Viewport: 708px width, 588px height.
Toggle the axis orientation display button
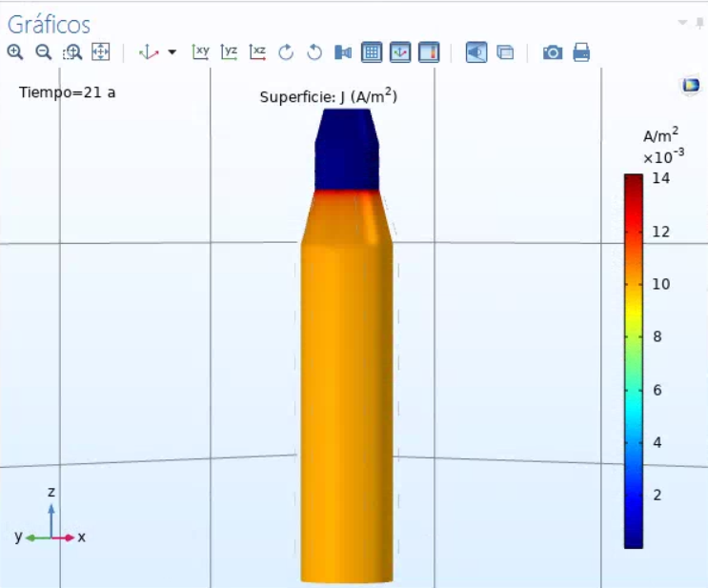click(400, 52)
